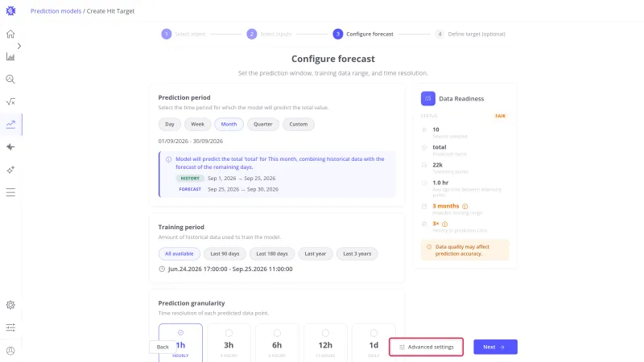This screenshot has width=644, height=362.
Task: Click the clock icon beside training date range
Action: coord(162,269)
